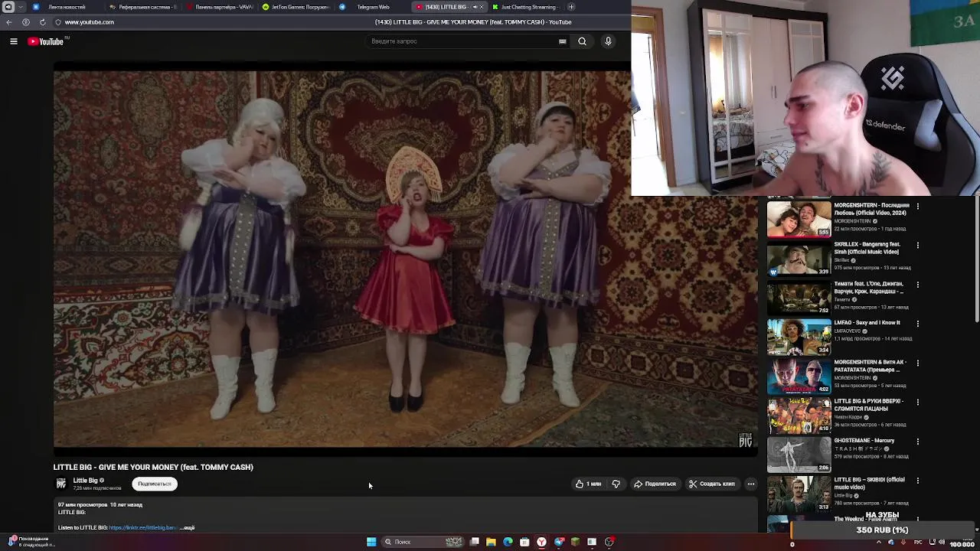Open File Explorer from taskbar
Viewport: 980px width, 551px height.
point(491,542)
